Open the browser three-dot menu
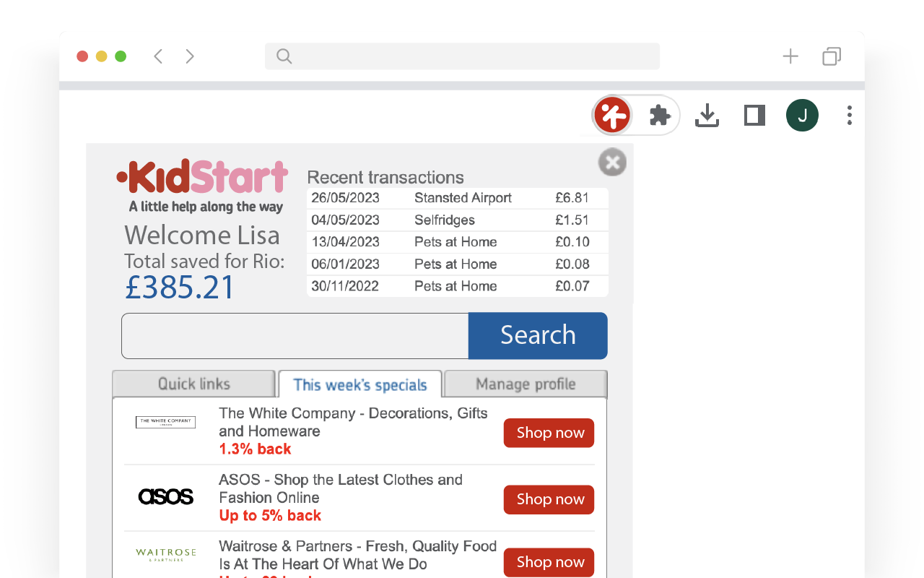The width and height of the screenshot is (924, 578). 850,115
